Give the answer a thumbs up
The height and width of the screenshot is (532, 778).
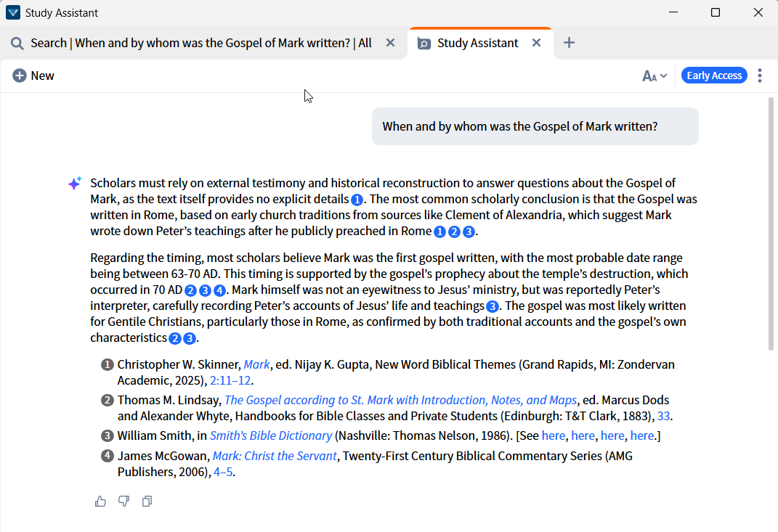[x=100, y=502]
